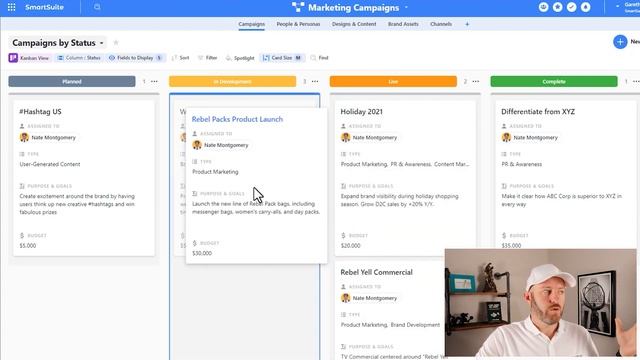Click the $5,000 budget on #Hashtag US
Screen dimensions: 640x360
click(28, 246)
